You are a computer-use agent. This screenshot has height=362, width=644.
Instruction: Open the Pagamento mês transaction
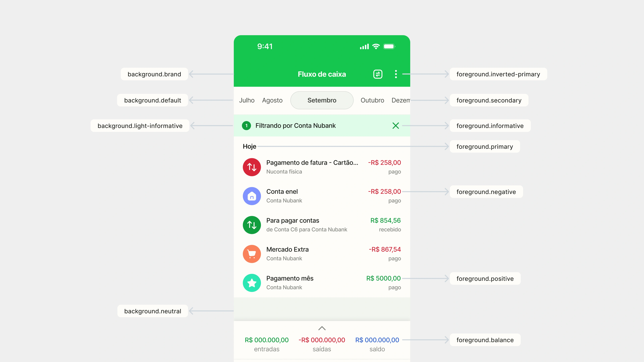point(322,283)
